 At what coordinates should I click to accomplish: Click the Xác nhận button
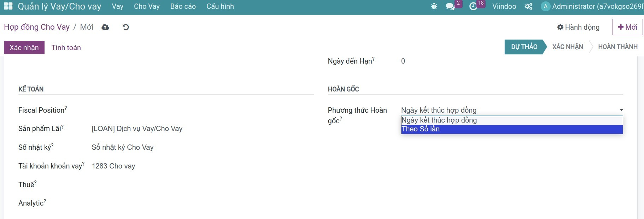(24, 48)
